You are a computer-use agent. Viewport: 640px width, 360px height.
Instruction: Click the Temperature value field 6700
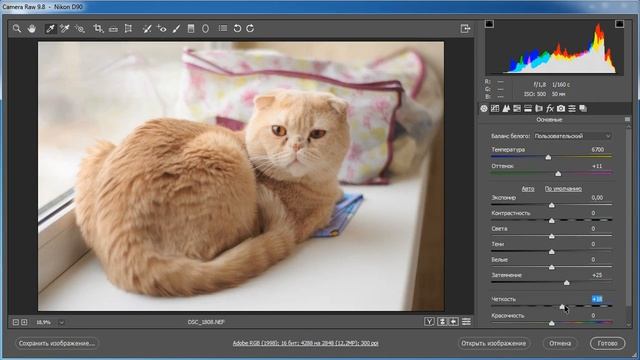(598, 150)
